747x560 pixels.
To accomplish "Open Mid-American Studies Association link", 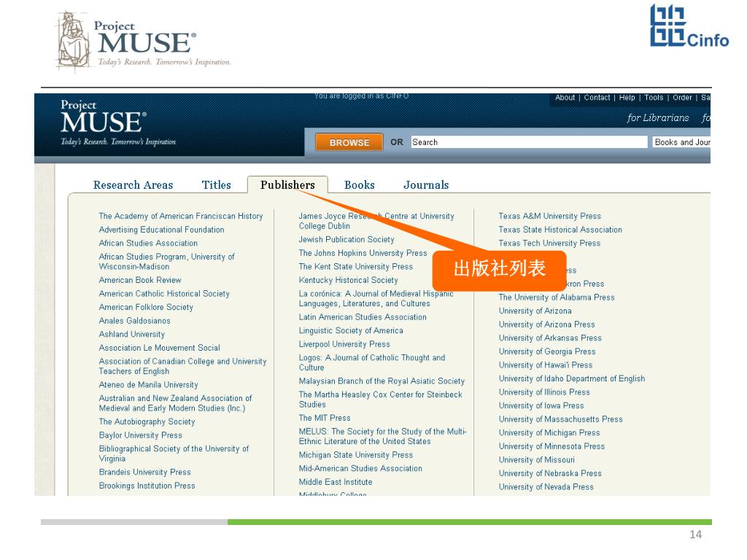I will click(x=360, y=469).
